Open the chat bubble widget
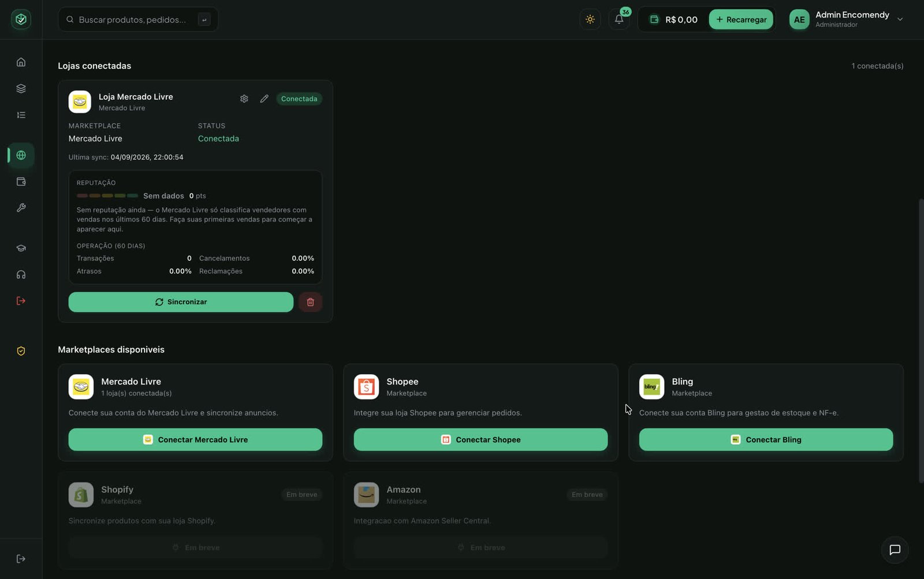The width and height of the screenshot is (924, 579). pyautogui.click(x=895, y=550)
